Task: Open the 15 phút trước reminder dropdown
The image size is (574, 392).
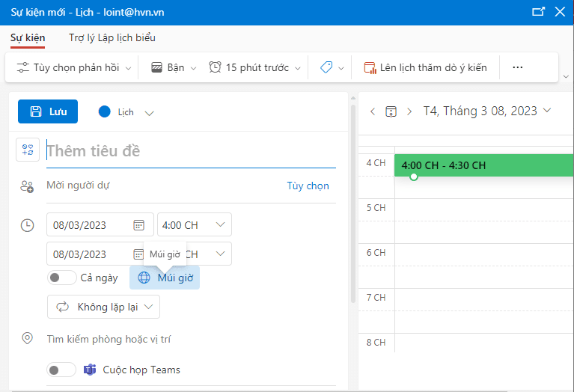Action: 254,68
